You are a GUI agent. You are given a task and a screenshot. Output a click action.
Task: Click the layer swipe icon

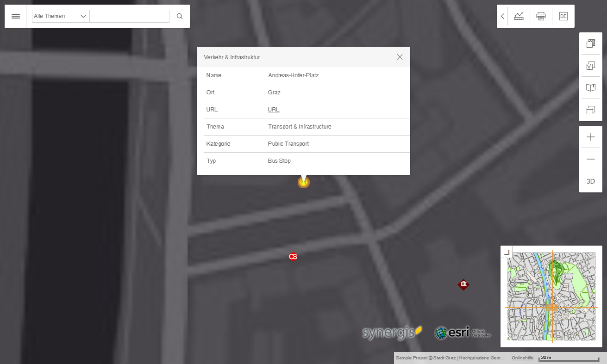click(x=590, y=110)
